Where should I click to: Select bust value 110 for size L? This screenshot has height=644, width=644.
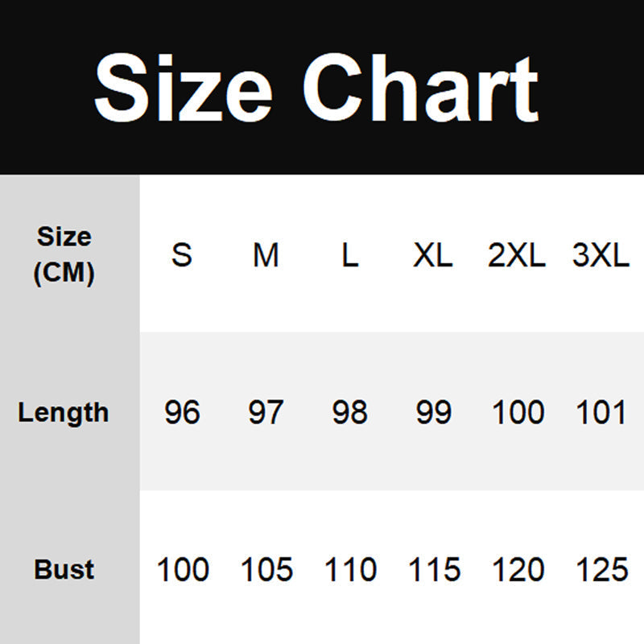350,570
